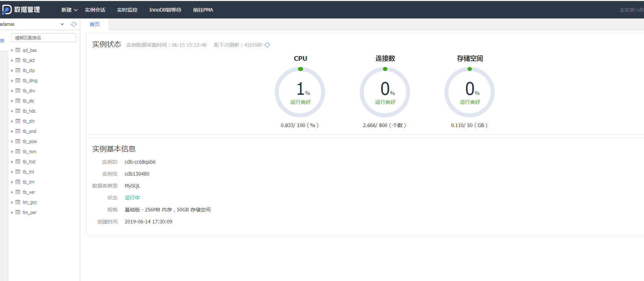The height and width of the screenshot is (281, 644).
Task: Click table icon for tb_pnd
Action: pos(18,131)
